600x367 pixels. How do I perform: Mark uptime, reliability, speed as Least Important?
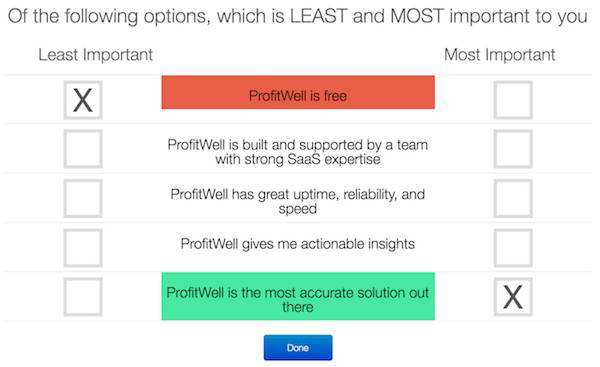(83, 198)
